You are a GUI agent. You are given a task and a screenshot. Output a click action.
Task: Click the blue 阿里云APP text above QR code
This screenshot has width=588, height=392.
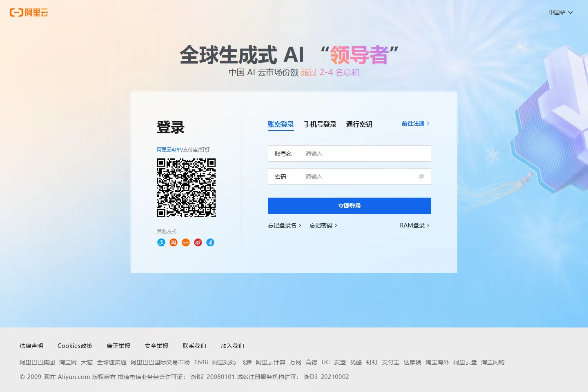[x=169, y=150]
